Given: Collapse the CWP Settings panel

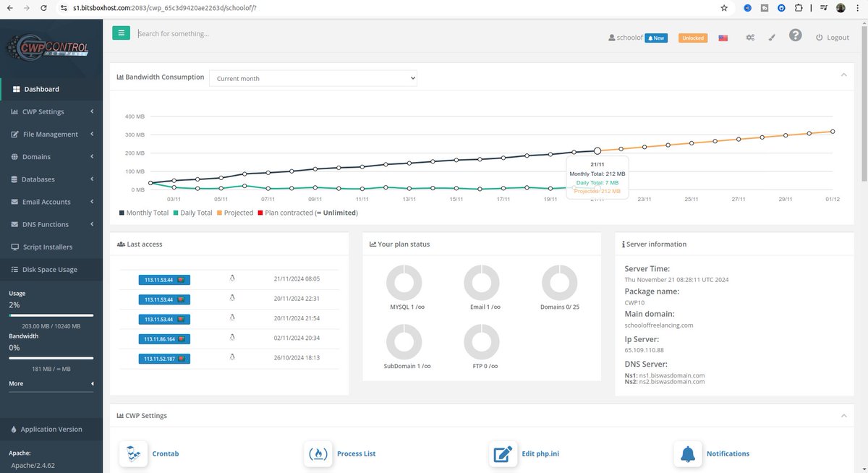Looking at the screenshot, I should point(843,415).
